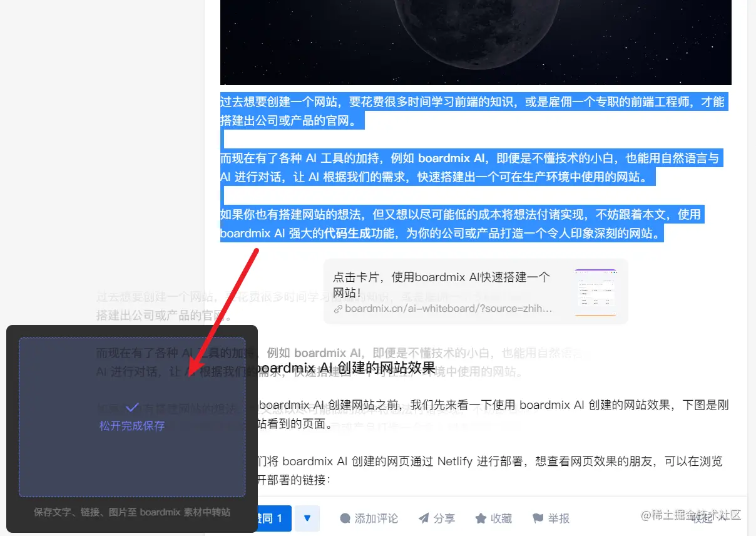This screenshot has height=536, width=756.
Task: Click the 松开完成保存 label
Action: (x=132, y=426)
